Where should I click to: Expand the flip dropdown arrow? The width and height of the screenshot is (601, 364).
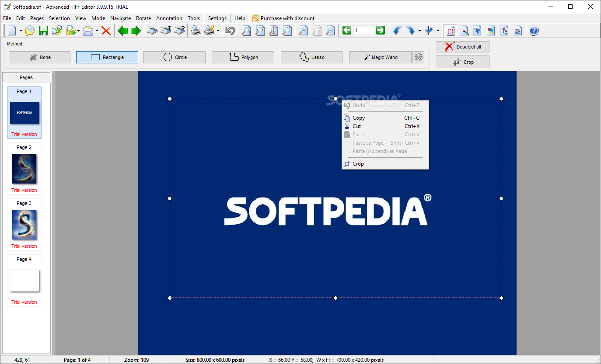[438, 31]
